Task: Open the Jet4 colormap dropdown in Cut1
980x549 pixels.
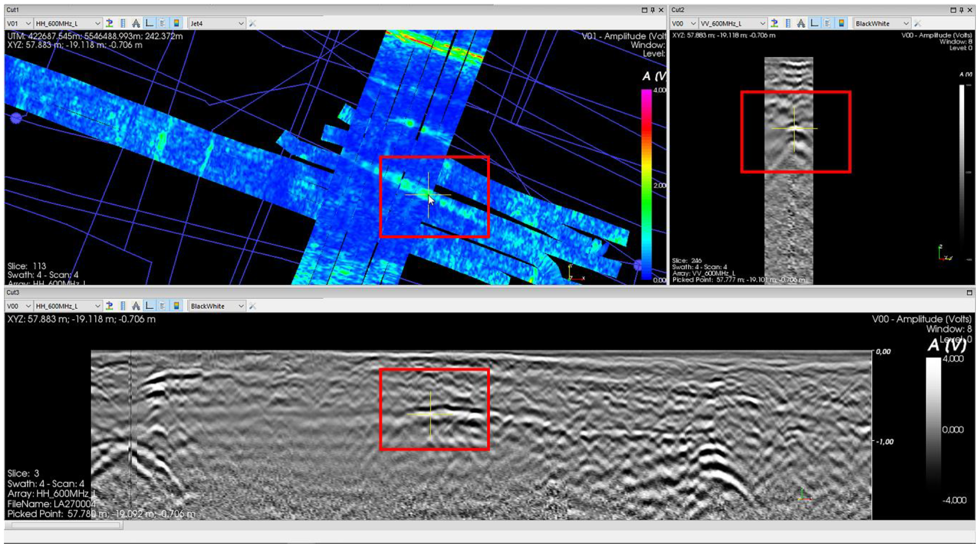Action: (x=217, y=24)
